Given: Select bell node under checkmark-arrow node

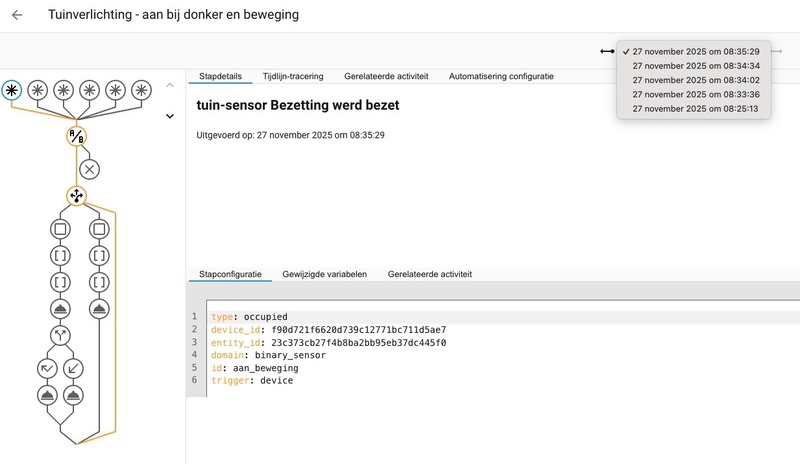Looking at the screenshot, I should tap(47, 395).
